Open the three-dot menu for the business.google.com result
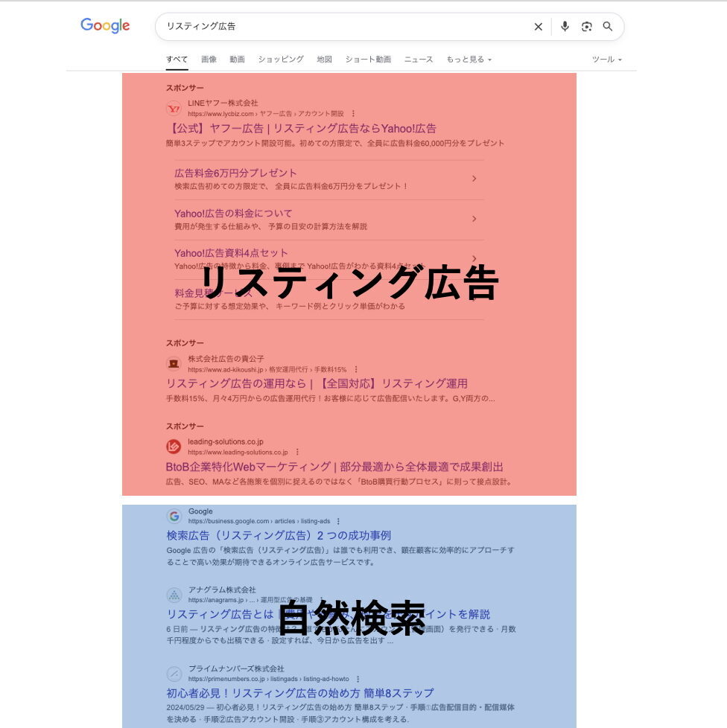727x728 pixels. 338,521
